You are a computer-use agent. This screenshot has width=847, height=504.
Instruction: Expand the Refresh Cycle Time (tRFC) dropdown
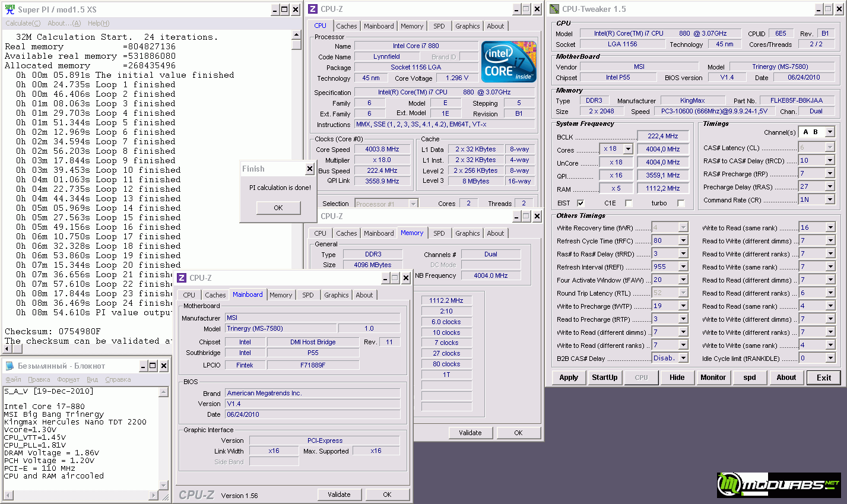click(x=683, y=240)
